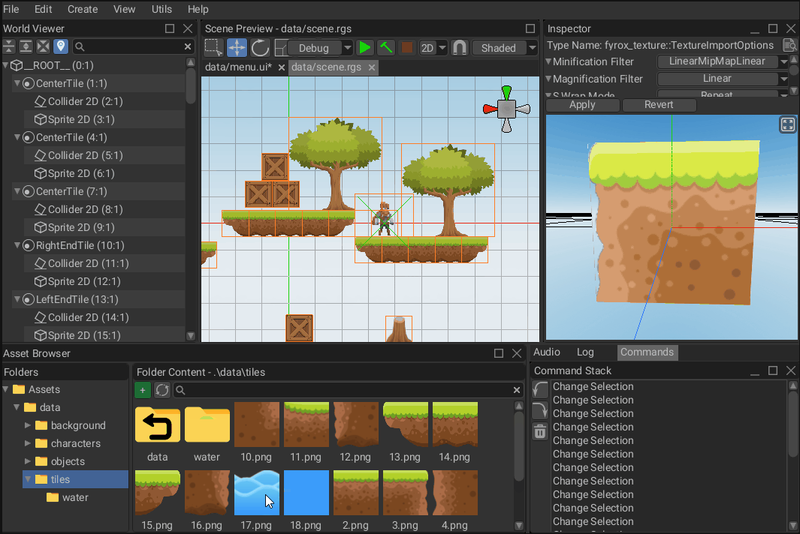Click the hammer Build icon
Screen dimensions: 800x534
pyautogui.click(x=386, y=48)
